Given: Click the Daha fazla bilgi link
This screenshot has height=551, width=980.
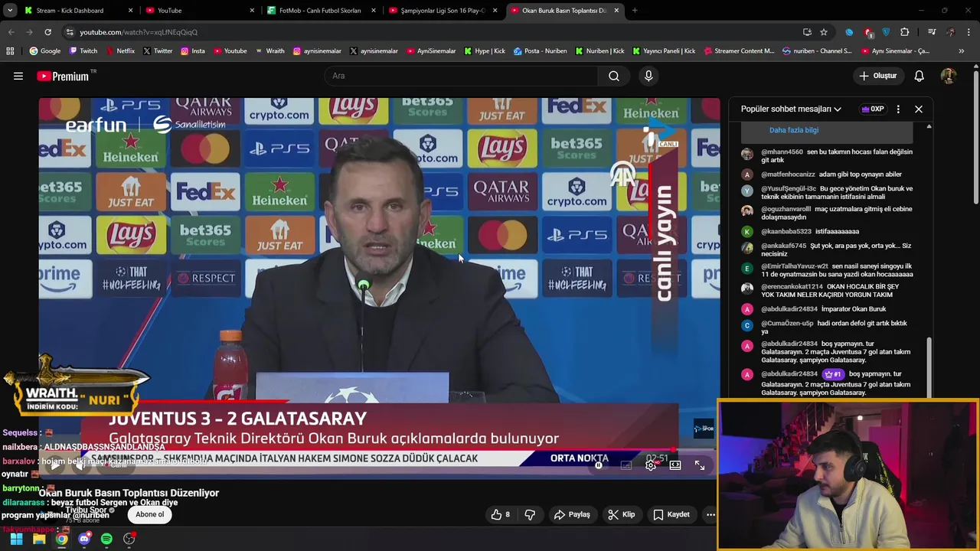Looking at the screenshot, I should (x=794, y=130).
